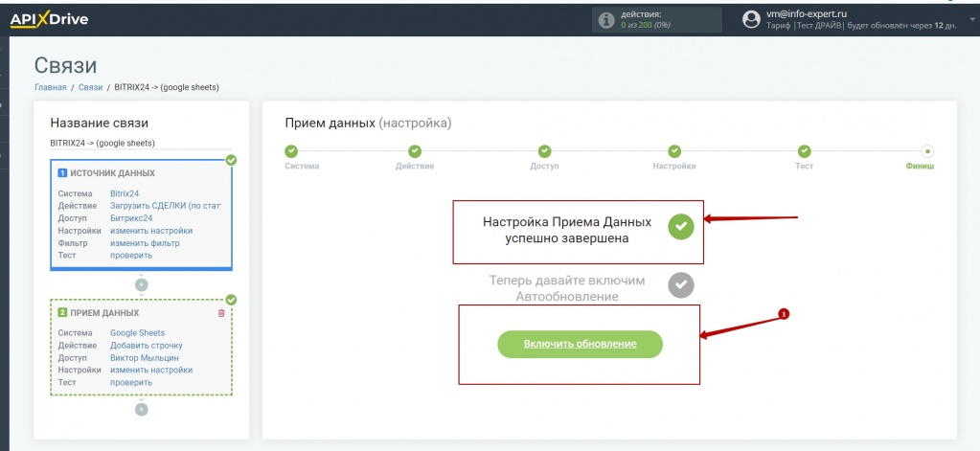Click the green success checkmark icon
980x451 pixels.
[680, 227]
